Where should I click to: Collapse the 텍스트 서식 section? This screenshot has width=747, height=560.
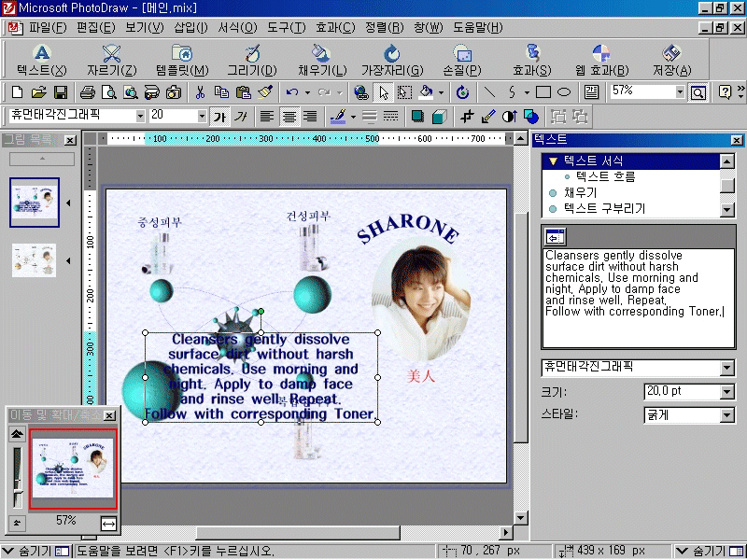pyautogui.click(x=553, y=161)
